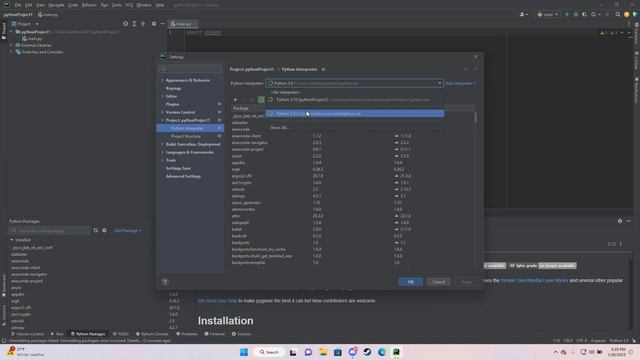Expand Languages & Frameworks settings
The width and height of the screenshot is (640, 360).
click(162, 152)
